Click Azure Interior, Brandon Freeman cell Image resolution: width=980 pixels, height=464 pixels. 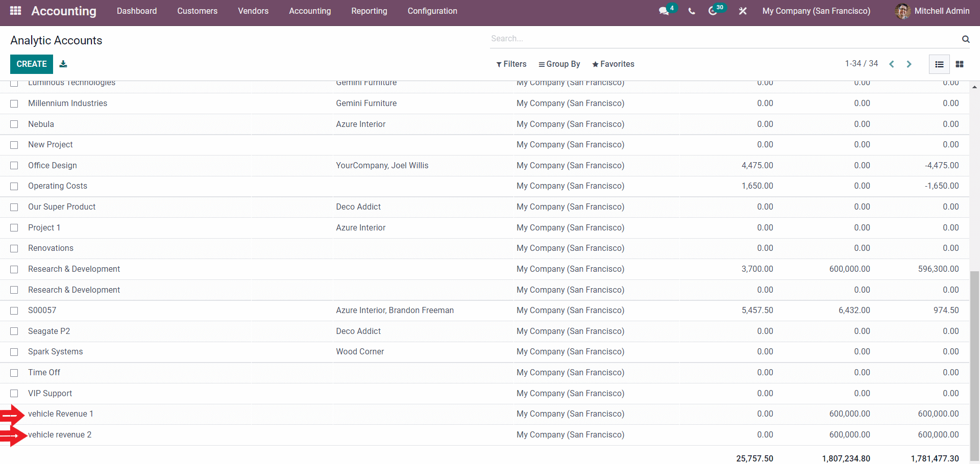pyautogui.click(x=395, y=311)
